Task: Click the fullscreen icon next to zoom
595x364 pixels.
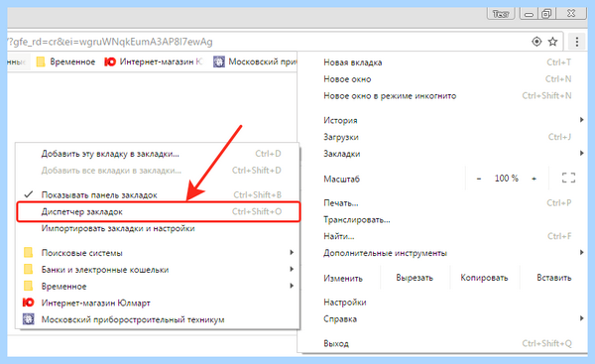Action: click(568, 178)
